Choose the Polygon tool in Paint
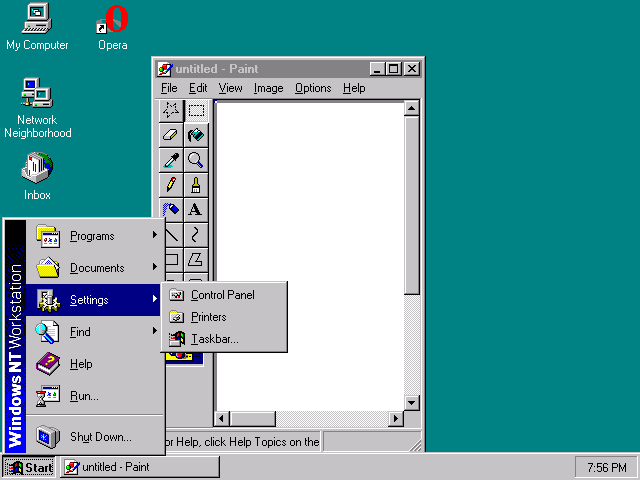The width and height of the screenshot is (640, 480). coord(196,260)
